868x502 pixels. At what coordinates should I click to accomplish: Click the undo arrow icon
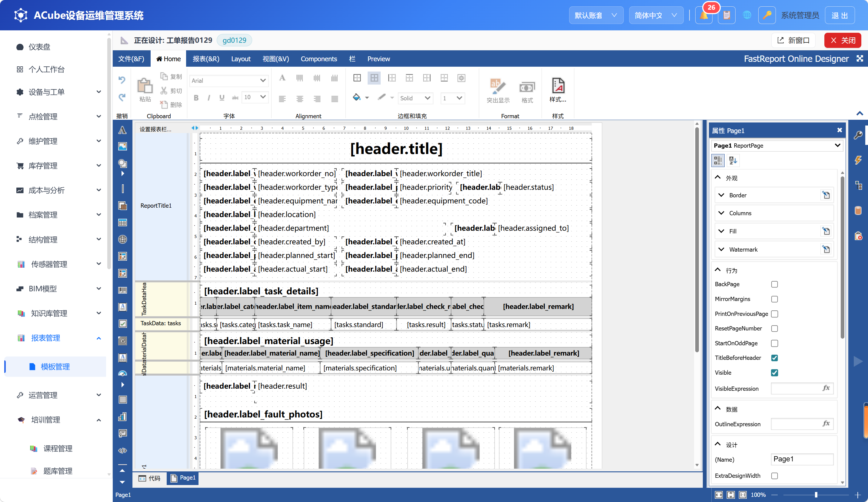[122, 80]
